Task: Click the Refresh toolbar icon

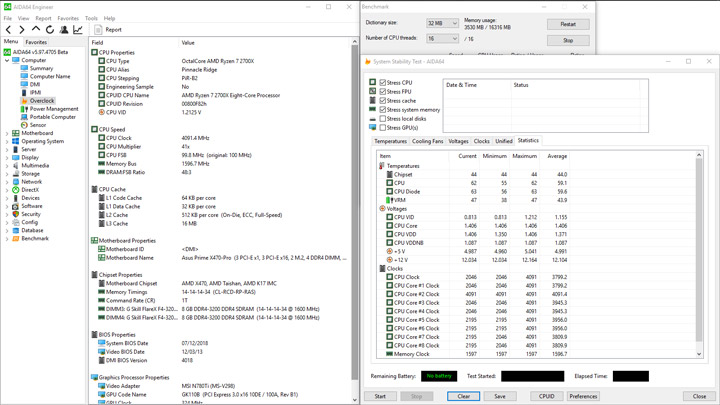Action: 50,29
